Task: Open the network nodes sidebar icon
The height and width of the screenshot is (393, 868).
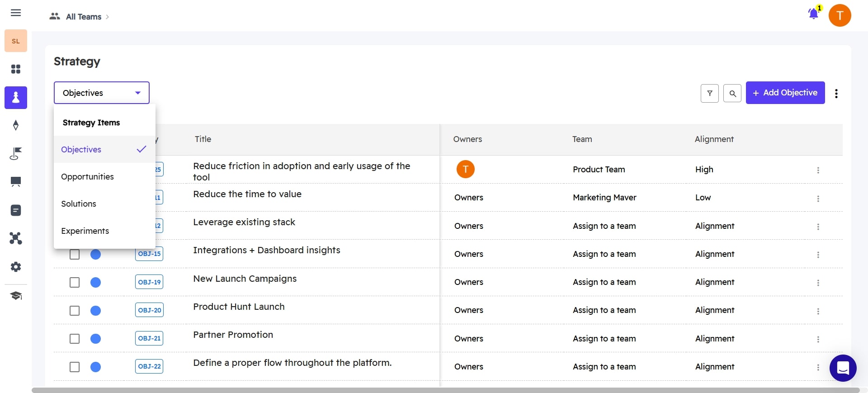Action: click(x=16, y=238)
